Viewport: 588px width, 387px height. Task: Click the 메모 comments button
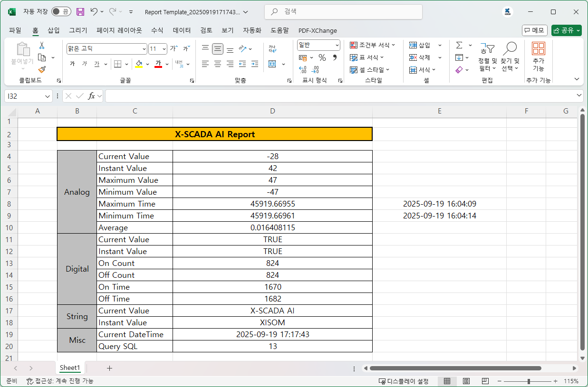[534, 30]
